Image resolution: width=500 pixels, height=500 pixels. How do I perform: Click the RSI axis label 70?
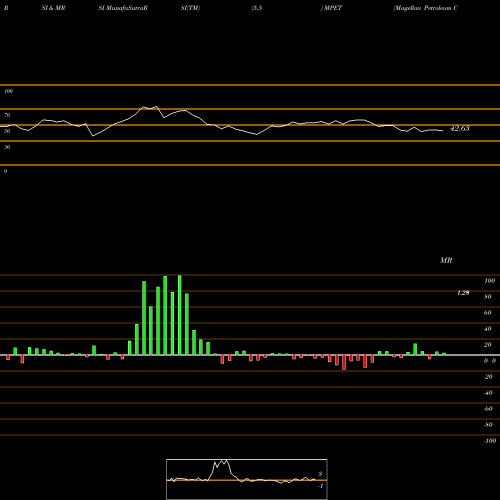click(x=7, y=115)
